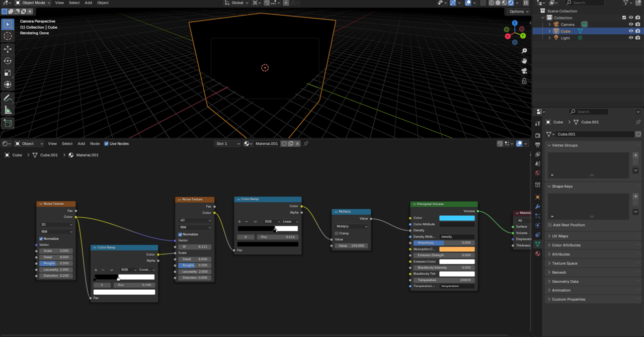Hide the Camera with its eye icon

tap(630, 24)
